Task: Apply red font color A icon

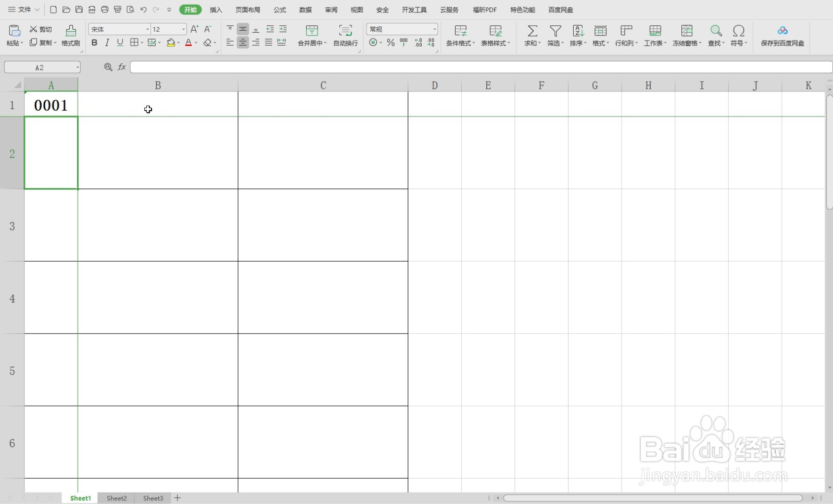Action: tap(188, 43)
